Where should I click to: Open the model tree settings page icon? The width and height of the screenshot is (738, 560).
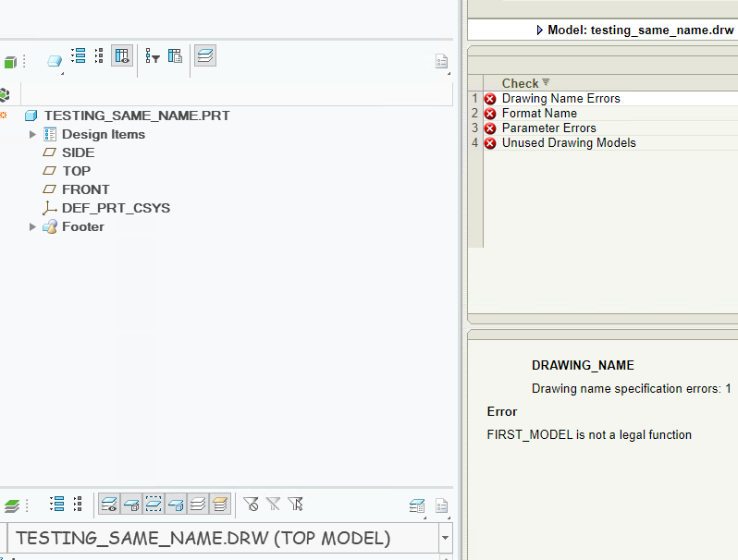[442, 61]
